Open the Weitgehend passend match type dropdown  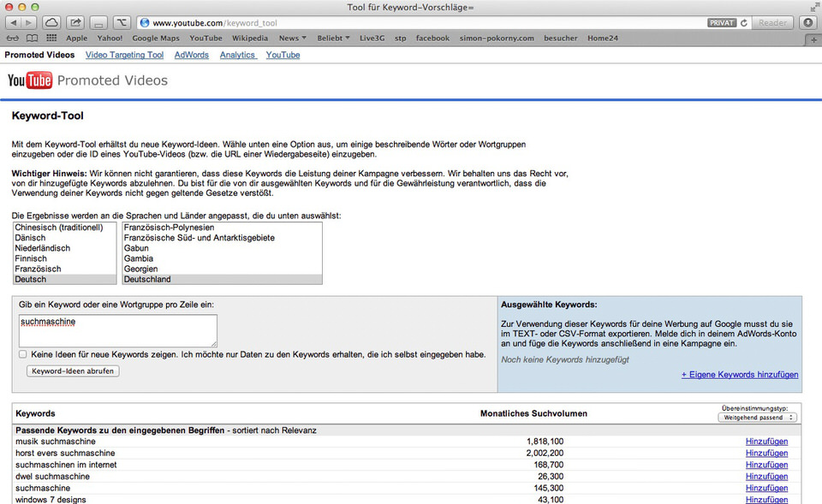click(758, 418)
